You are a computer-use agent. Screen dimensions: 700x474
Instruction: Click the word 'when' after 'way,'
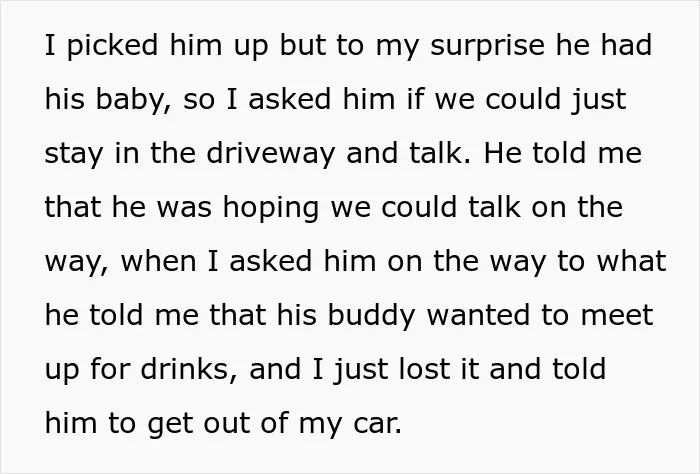click(158, 262)
